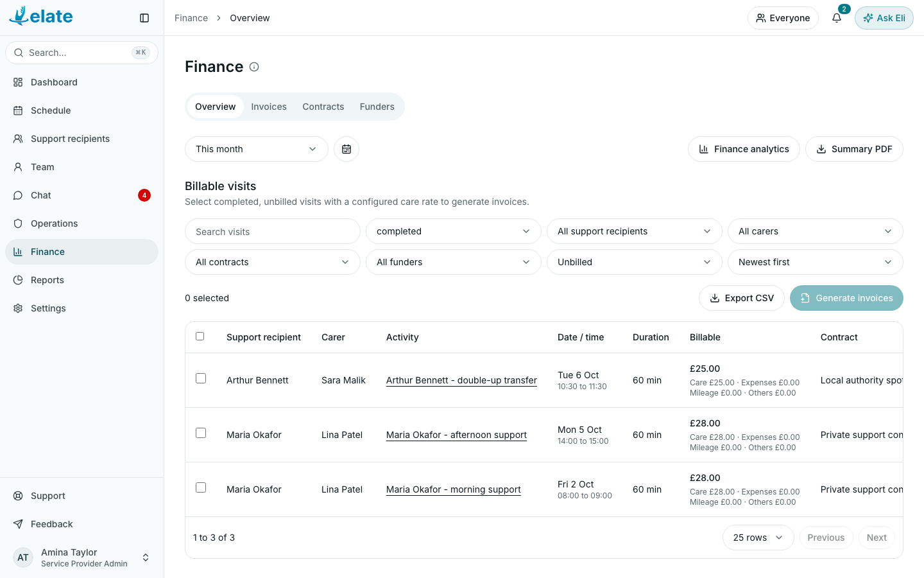Open the Unbilled billing status dropdown
This screenshot has height=578, width=924.
[x=635, y=262]
